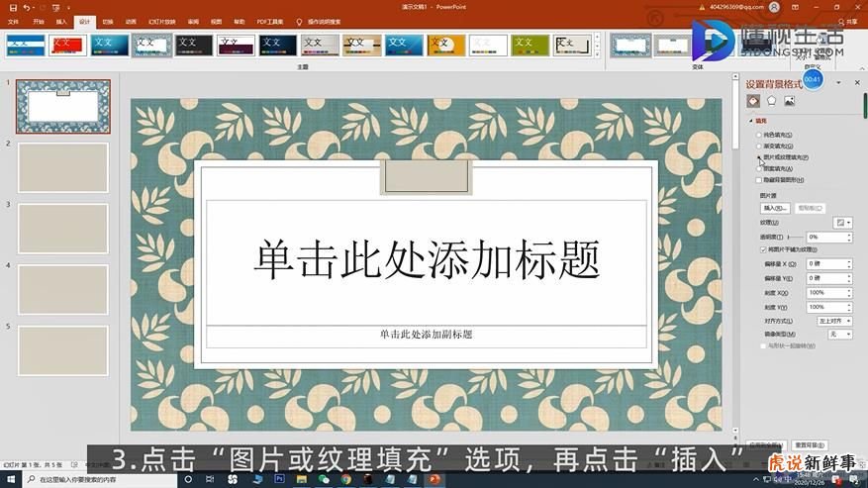Select 纯色填充 solid fill radio
The image size is (868, 488).
(759, 135)
